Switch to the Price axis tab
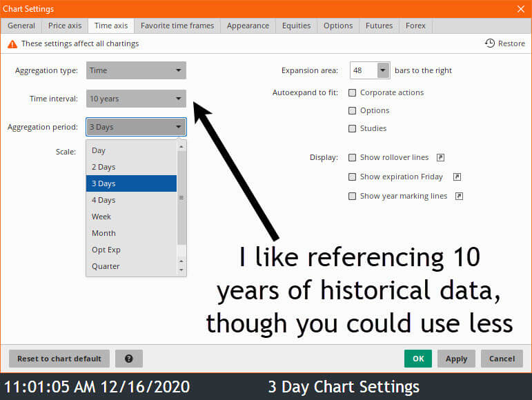This screenshot has width=532, height=400. tap(65, 26)
